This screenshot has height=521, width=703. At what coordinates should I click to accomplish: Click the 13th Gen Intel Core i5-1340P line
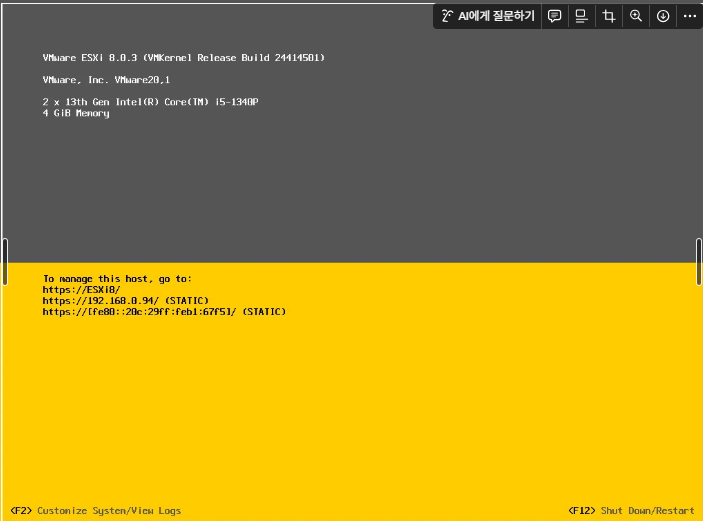click(x=150, y=102)
